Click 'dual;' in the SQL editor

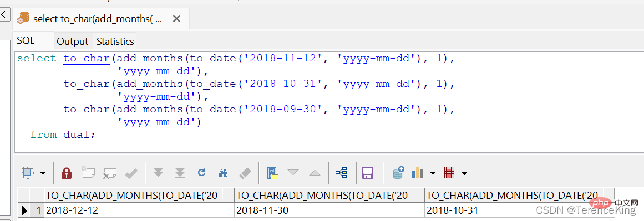(x=79, y=135)
